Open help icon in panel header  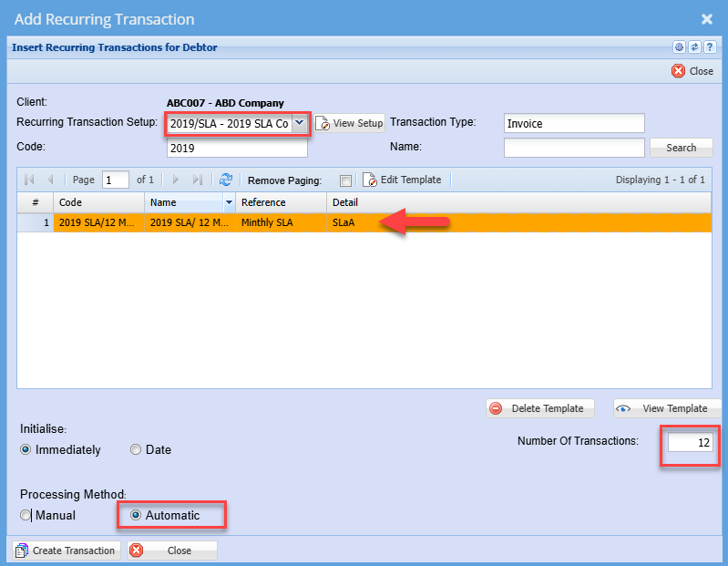(x=709, y=47)
